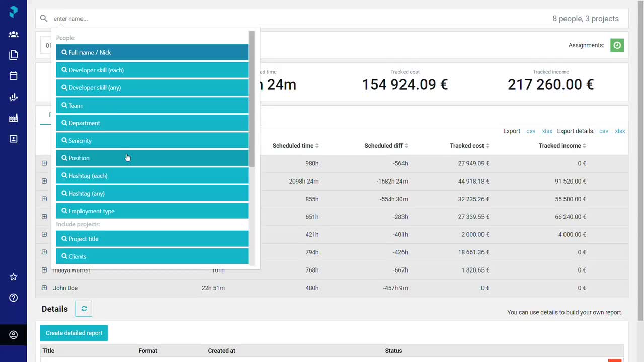Expand the row with 980h scheduled time
Viewport: 644px width, 362px height.
coord(44,163)
